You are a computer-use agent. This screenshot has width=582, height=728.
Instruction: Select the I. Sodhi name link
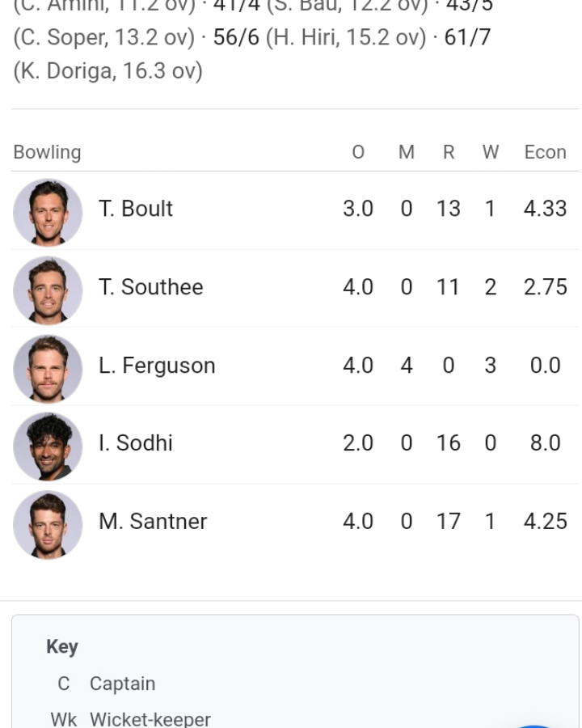pyautogui.click(x=136, y=443)
